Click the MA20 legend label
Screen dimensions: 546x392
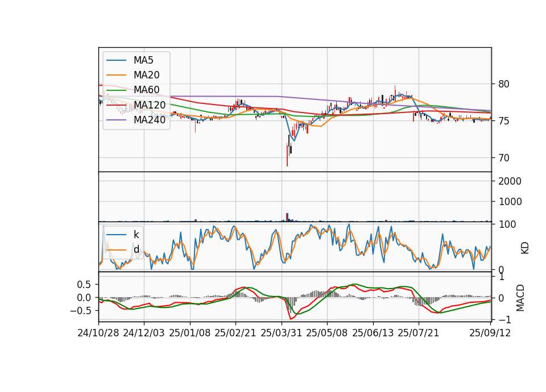click(146, 75)
